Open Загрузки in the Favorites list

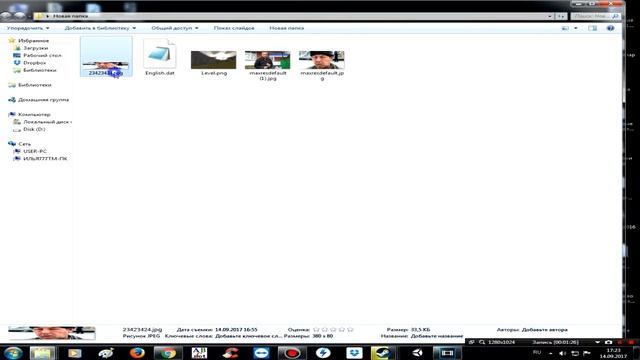pos(36,48)
